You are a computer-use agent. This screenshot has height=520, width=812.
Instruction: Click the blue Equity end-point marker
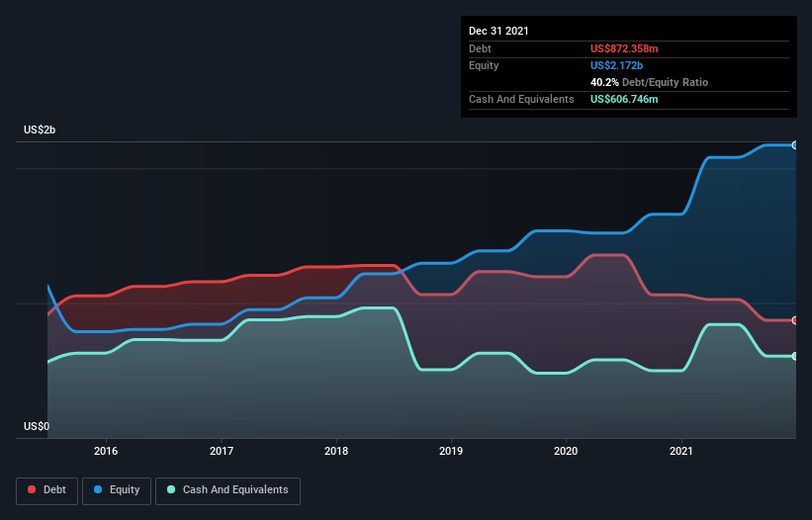[795, 145]
